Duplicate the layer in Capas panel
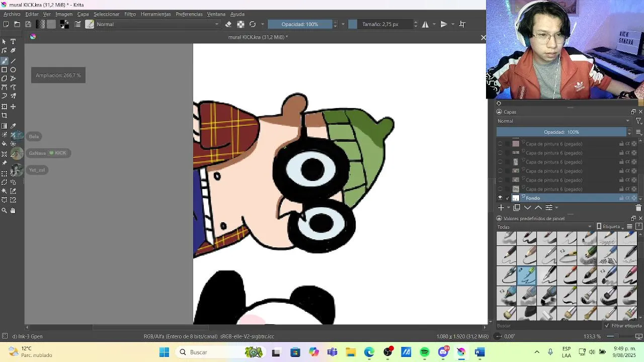644x362 pixels. click(517, 208)
